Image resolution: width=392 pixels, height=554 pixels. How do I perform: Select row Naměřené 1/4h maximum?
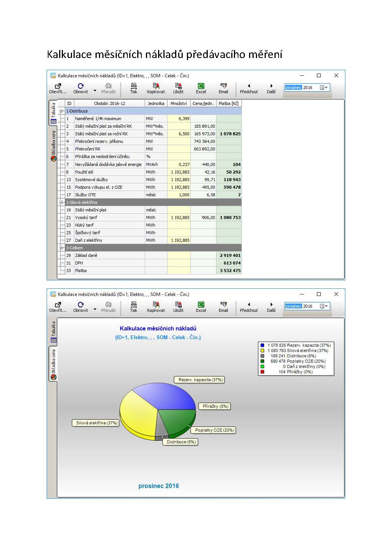[153, 119]
